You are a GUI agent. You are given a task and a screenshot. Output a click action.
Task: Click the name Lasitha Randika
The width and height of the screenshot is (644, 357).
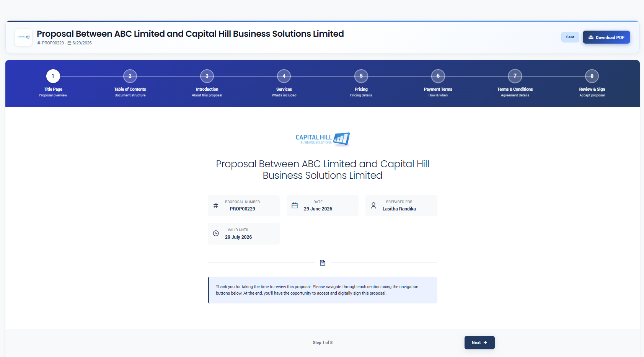[399, 209]
